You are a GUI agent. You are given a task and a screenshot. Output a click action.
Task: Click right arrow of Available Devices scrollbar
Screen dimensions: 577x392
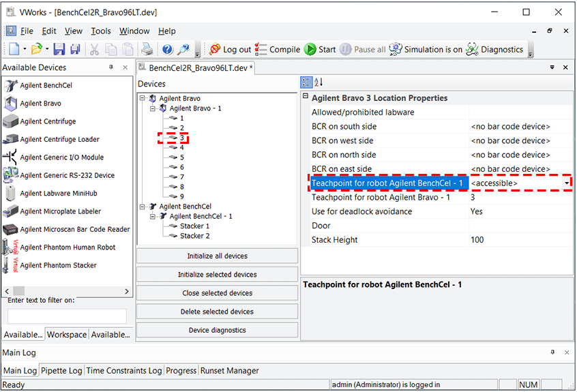[127, 291]
